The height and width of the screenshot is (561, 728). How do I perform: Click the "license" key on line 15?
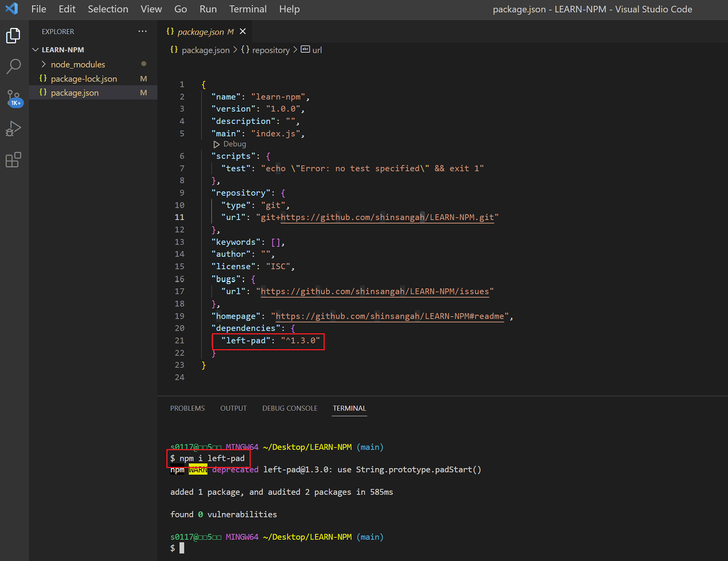tap(233, 267)
